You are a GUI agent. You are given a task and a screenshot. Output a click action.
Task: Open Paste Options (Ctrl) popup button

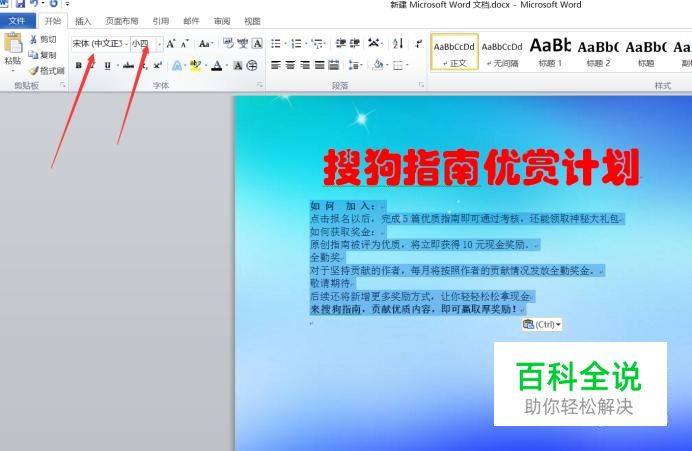542,325
